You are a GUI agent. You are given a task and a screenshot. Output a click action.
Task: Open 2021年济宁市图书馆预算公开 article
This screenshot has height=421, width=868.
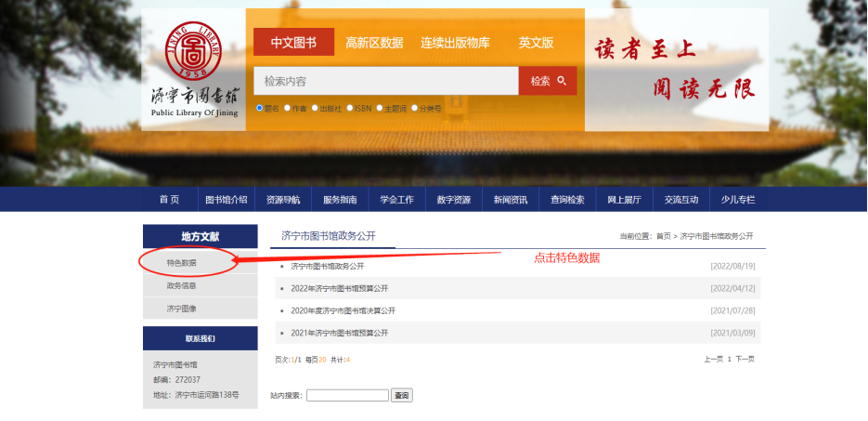[x=340, y=333]
